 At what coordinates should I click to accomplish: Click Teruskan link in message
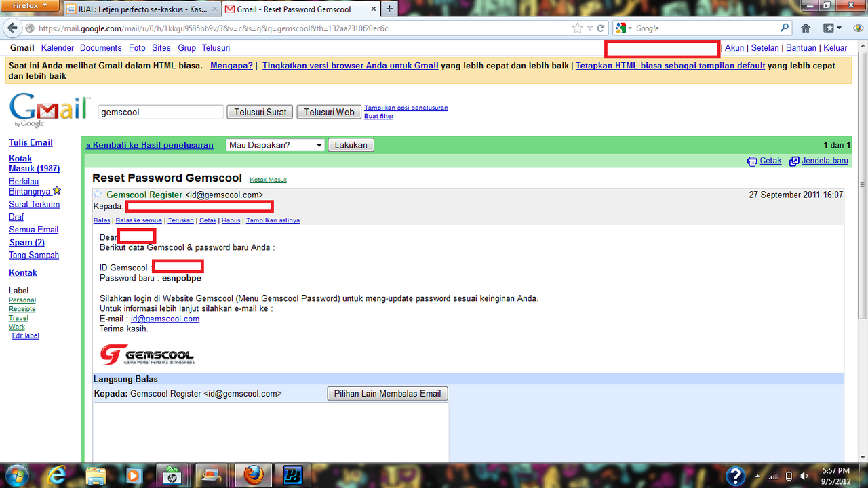click(x=181, y=220)
